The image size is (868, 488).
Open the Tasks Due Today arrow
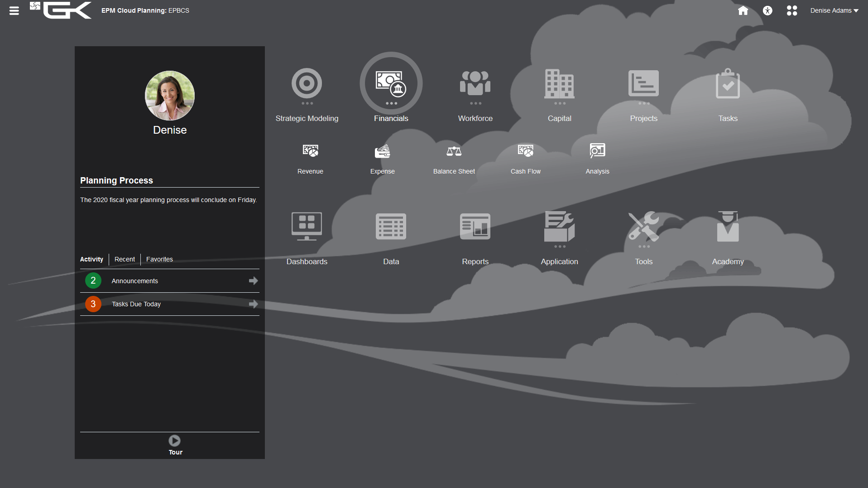point(254,304)
